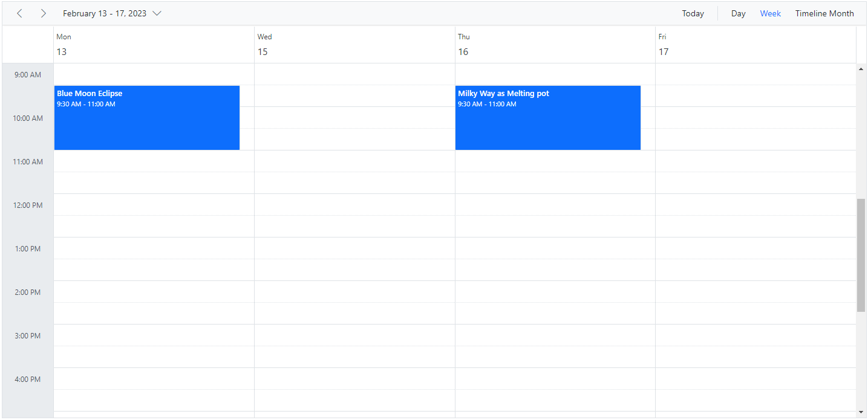This screenshot has width=868, height=420.
Task: Click the 12:00 PM time label
Action: coord(28,205)
